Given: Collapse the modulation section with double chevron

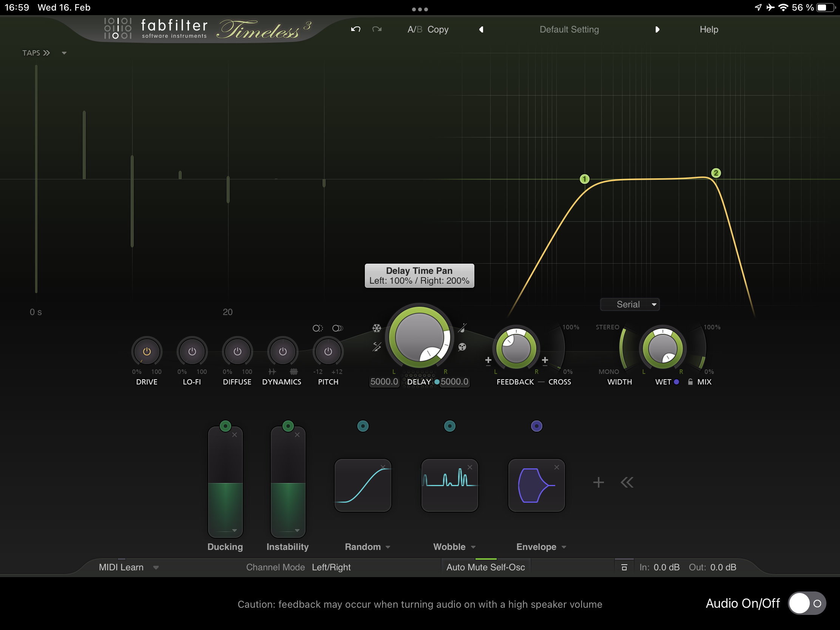Looking at the screenshot, I should click(x=627, y=483).
